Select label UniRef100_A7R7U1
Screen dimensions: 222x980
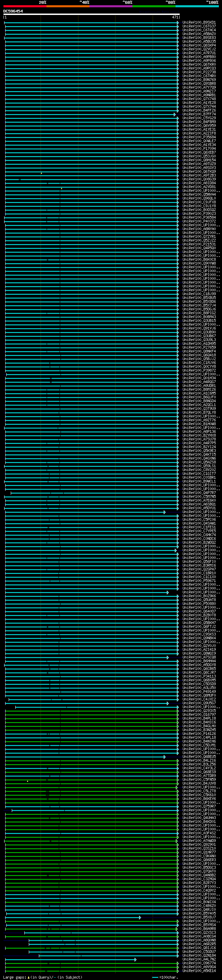(x=199, y=53)
